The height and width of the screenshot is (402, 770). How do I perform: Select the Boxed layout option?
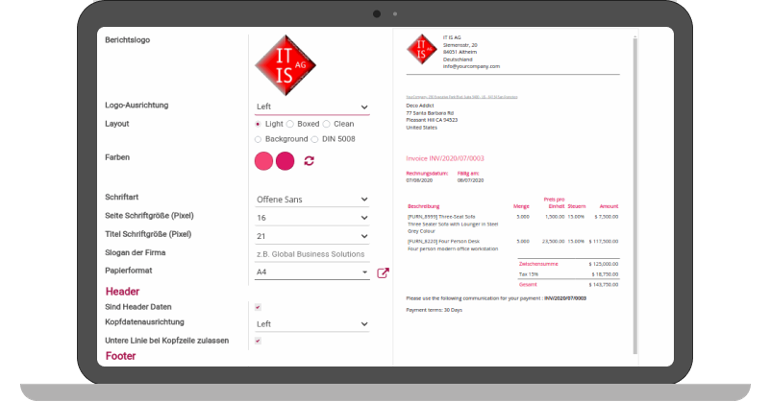pos(290,124)
